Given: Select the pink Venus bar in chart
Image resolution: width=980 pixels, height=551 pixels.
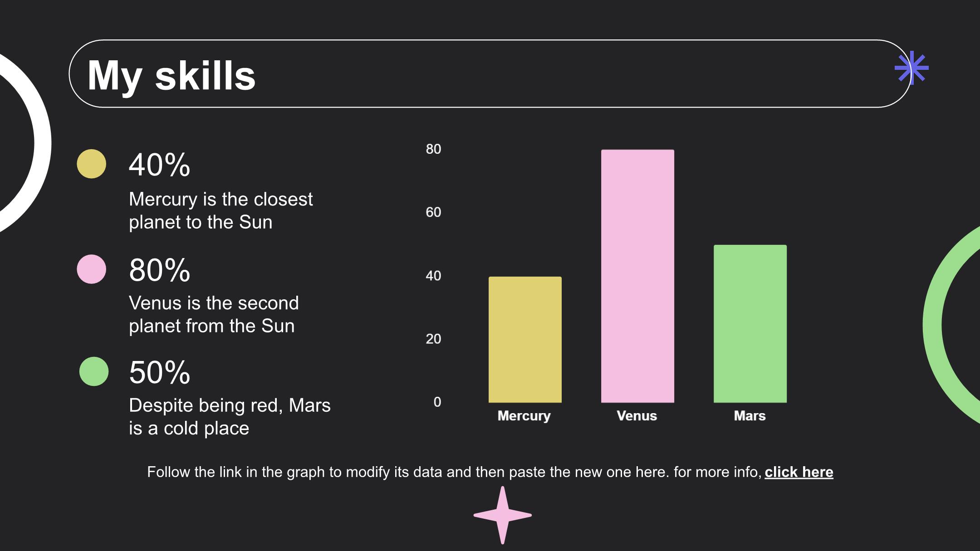Looking at the screenshot, I should click(637, 276).
